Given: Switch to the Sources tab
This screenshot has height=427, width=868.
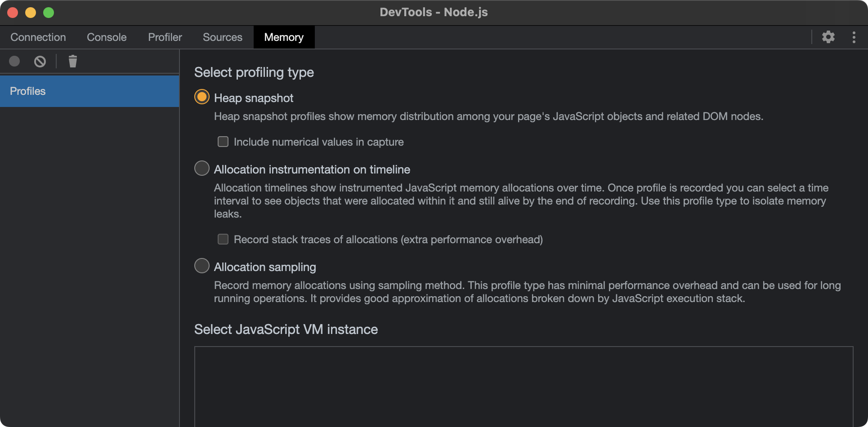Looking at the screenshot, I should (223, 37).
